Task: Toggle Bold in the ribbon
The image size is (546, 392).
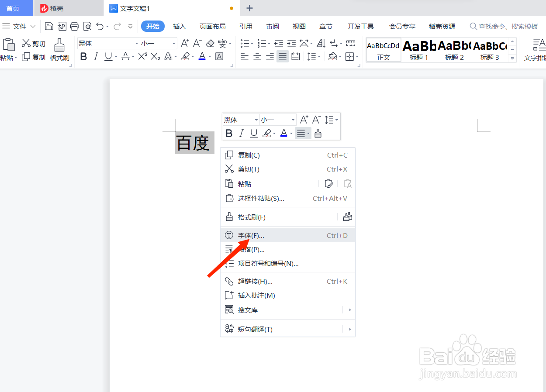Action: [x=84, y=56]
